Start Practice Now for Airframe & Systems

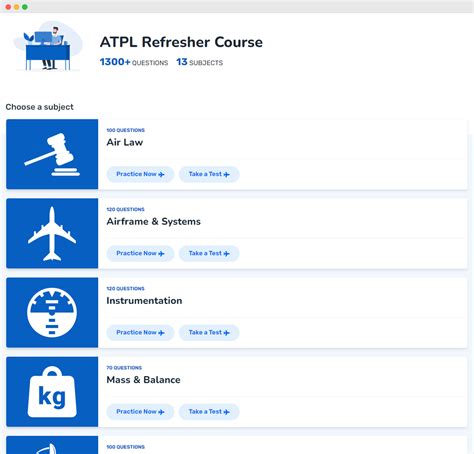(140, 253)
